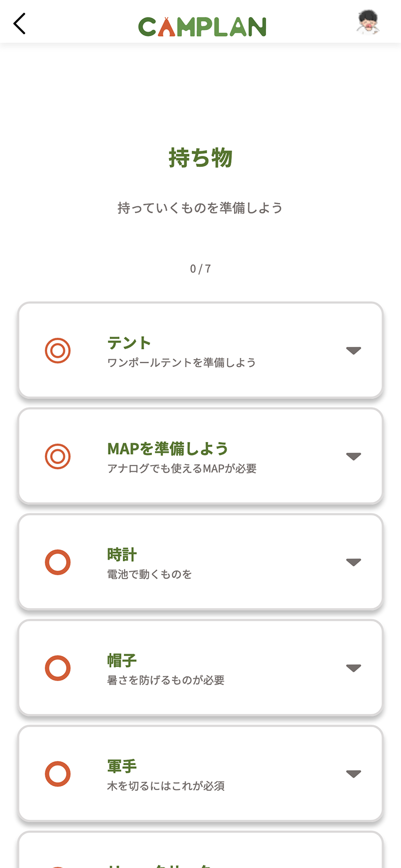Open the user profile avatar
This screenshot has width=401, height=868.
coord(368,23)
